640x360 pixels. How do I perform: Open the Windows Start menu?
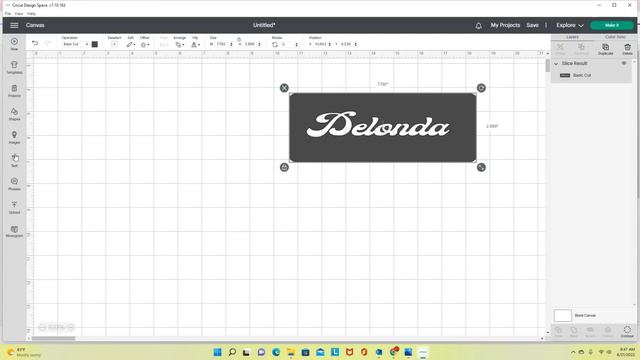pos(218,352)
